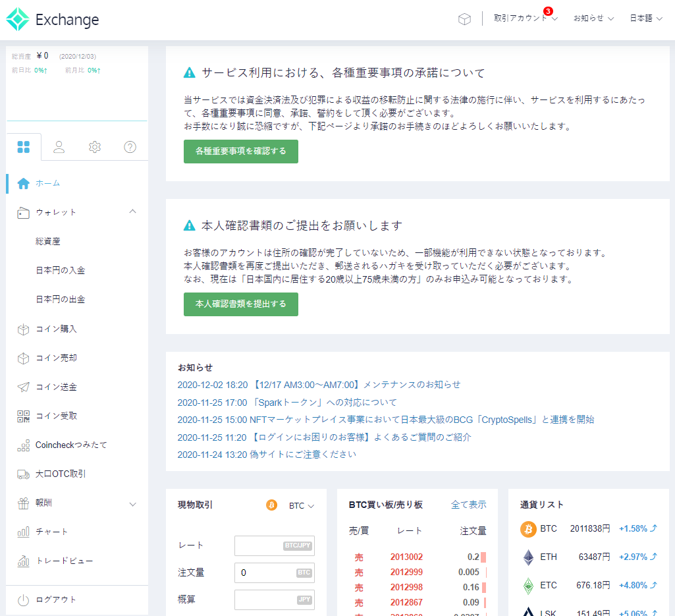Open the CryptoSpells news link
This screenshot has width=675, height=616.
pos(386,420)
